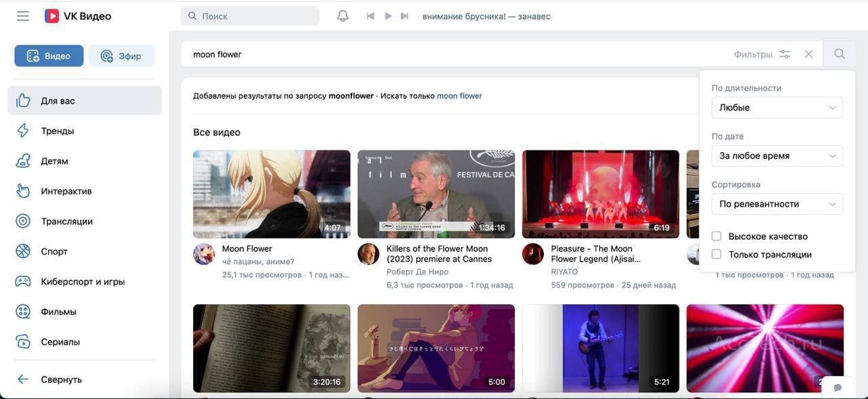
Task: Click the notifications bell icon
Action: coord(343,16)
